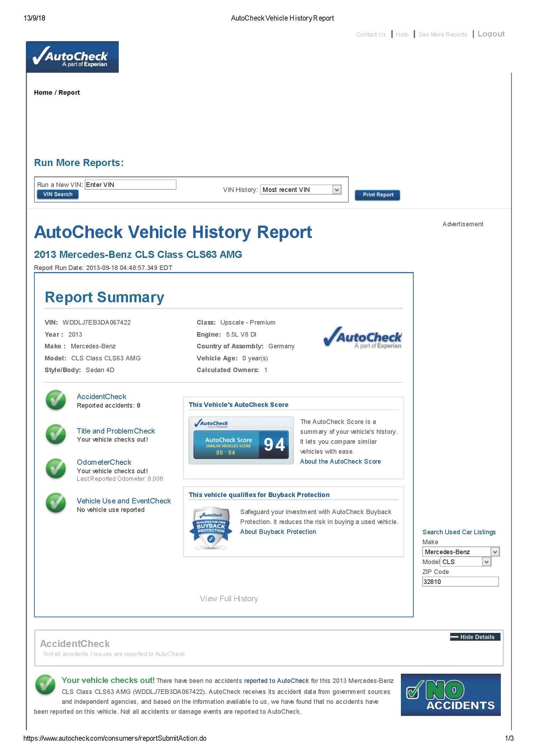Click the green checkmark beside Title and ProblemCheck

coord(56,434)
